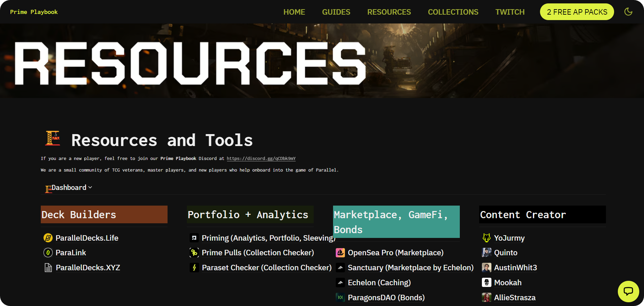The width and height of the screenshot is (644, 306).
Task: Open the AustinWhit3 creator link
Action: click(x=515, y=268)
